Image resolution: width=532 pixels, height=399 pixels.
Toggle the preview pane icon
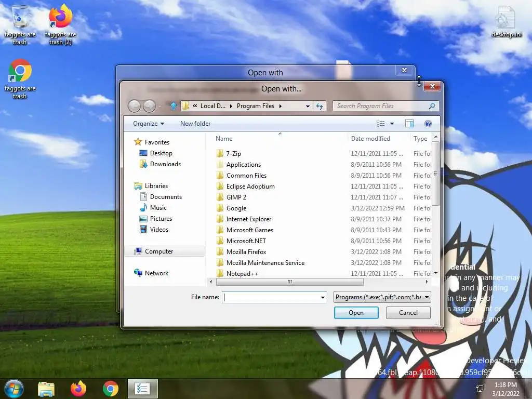409,124
